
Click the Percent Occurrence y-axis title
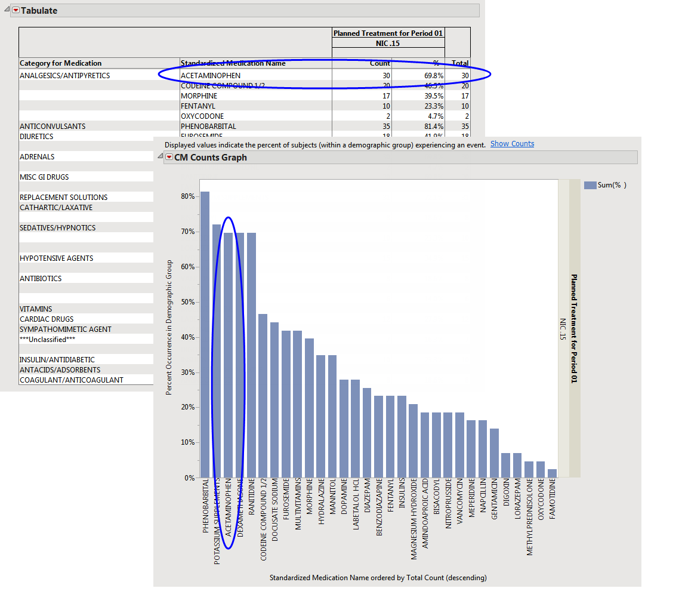pos(169,327)
